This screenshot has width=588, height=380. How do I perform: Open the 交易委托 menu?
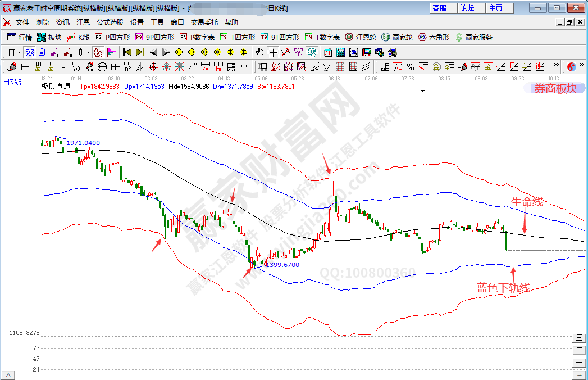(204, 22)
